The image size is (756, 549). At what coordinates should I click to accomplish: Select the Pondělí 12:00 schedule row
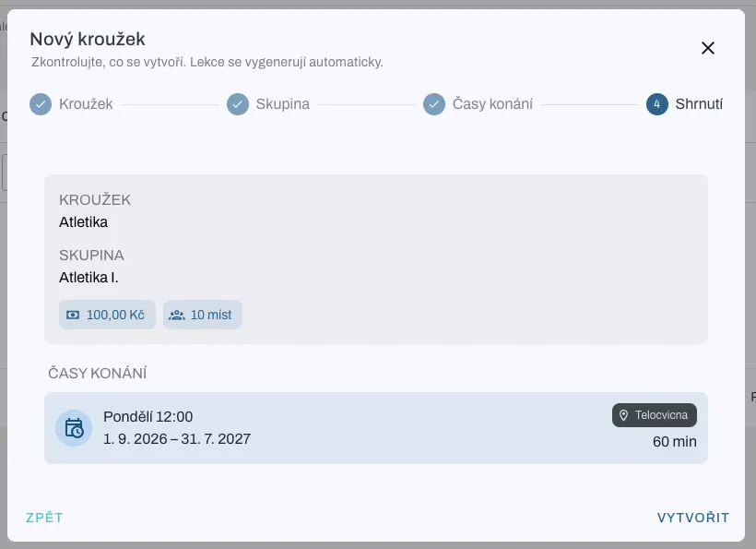point(376,428)
